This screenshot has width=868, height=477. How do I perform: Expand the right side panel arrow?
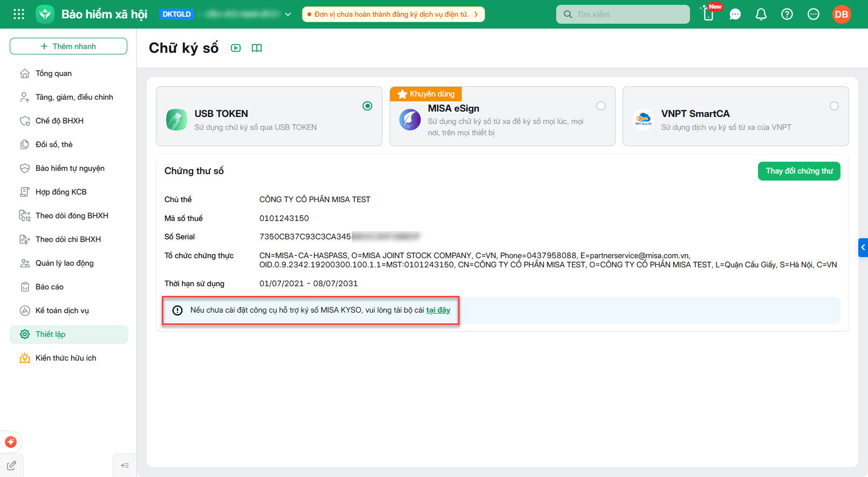(863, 247)
